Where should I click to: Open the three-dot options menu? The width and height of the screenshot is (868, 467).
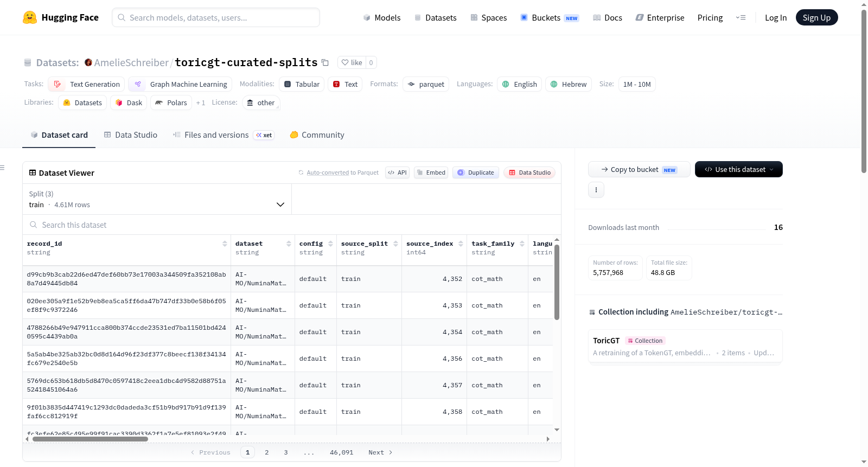(x=596, y=190)
